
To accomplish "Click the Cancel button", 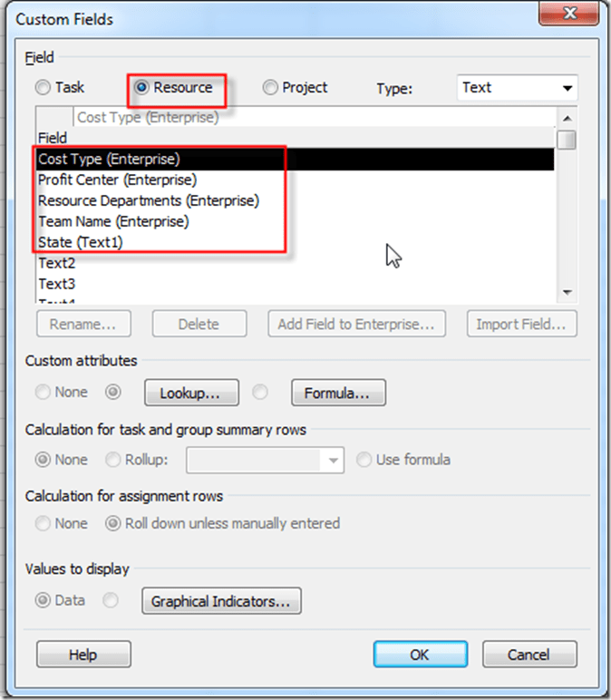I will tap(529, 654).
